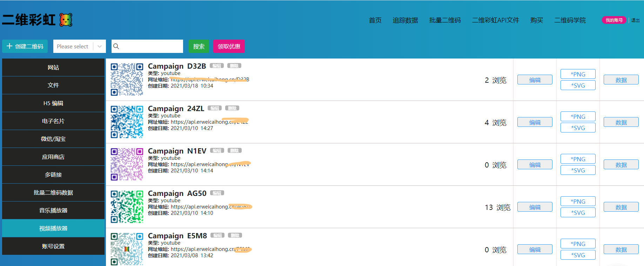Click the large 编辑 button in Campaign N1EV row

[535, 165]
